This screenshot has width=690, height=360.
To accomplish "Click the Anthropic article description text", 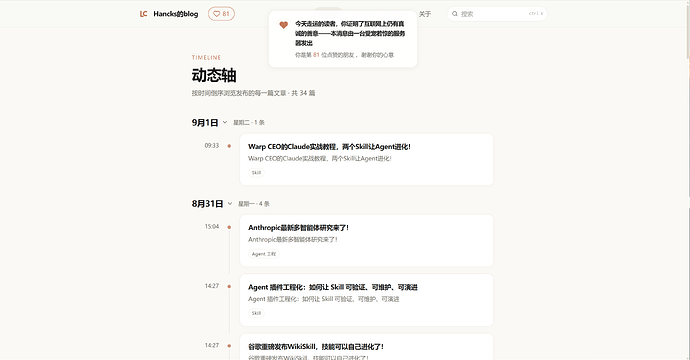I will [x=293, y=240].
